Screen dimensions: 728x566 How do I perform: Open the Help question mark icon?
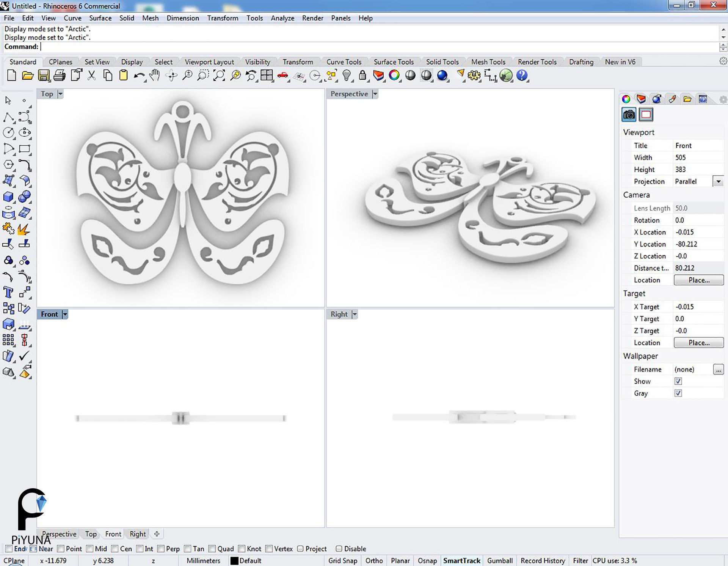point(522,75)
